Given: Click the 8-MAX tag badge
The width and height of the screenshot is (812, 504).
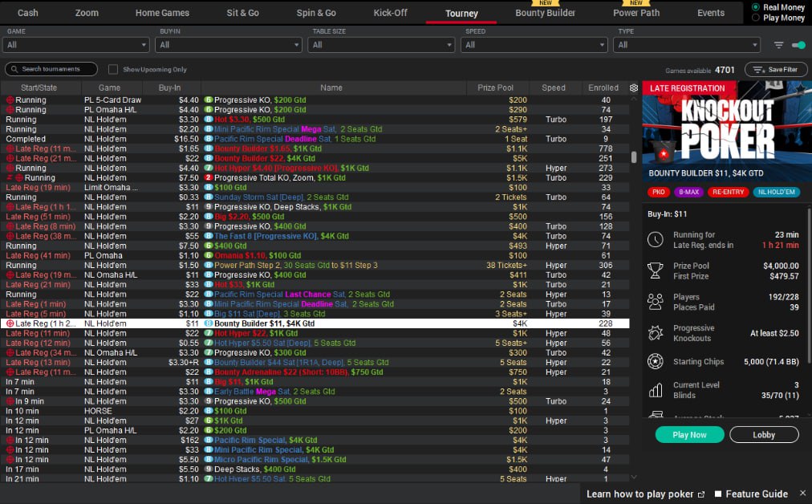Looking at the screenshot, I should click(688, 192).
